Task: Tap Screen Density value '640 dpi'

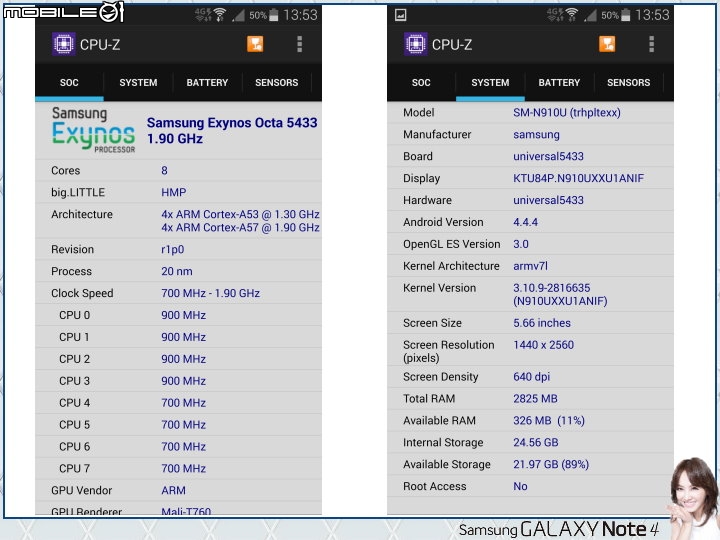Action: (x=531, y=377)
